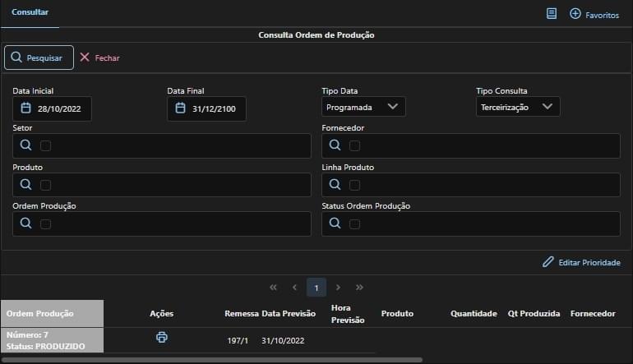The width and height of the screenshot is (633, 364).
Task: Click the Fechar button
Action: [x=99, y=58]
